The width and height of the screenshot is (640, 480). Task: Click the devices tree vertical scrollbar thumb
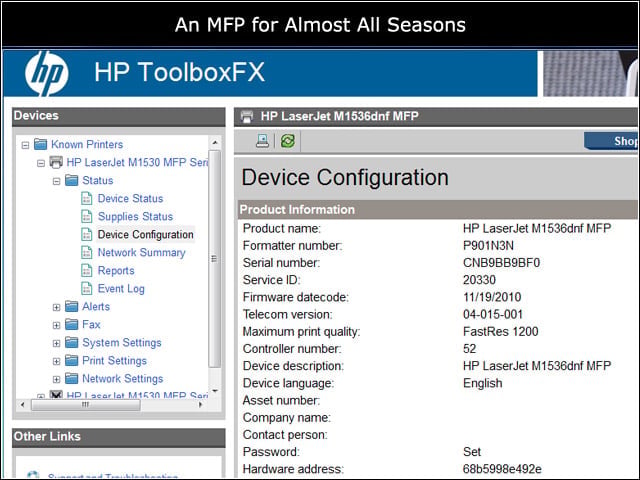click(215, 259)
